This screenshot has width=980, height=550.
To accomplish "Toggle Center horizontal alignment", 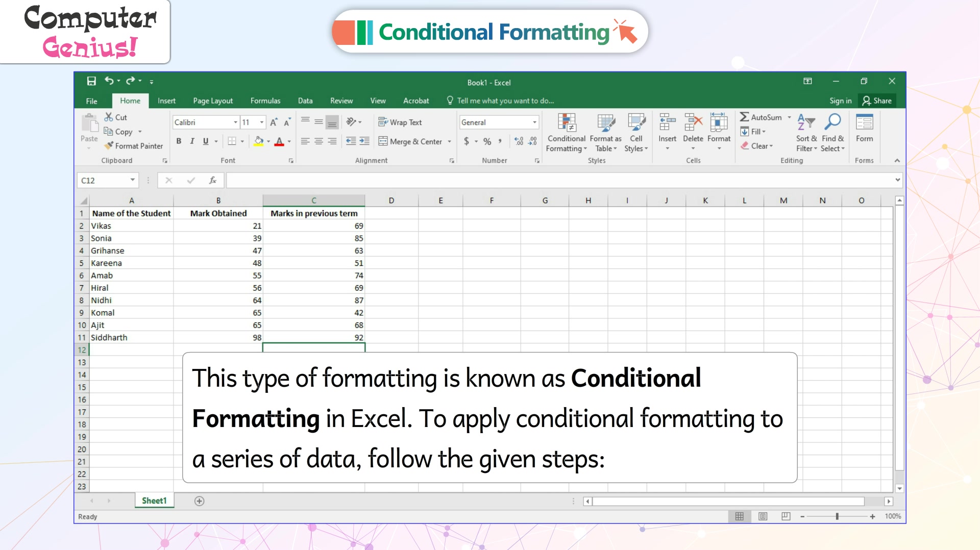I will (x=318, y=141).
